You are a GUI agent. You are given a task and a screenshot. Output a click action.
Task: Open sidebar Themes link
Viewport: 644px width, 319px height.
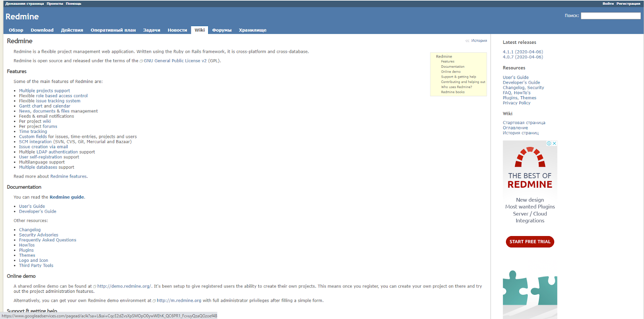point(528,98)
